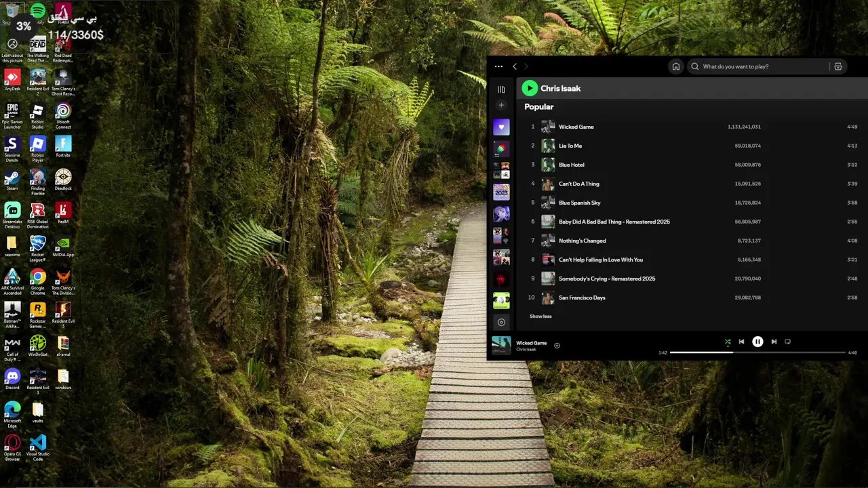Viewport: 868px width, 488px height.
Task: Go forward in Spotify navigation
Action: click(526, 66)
